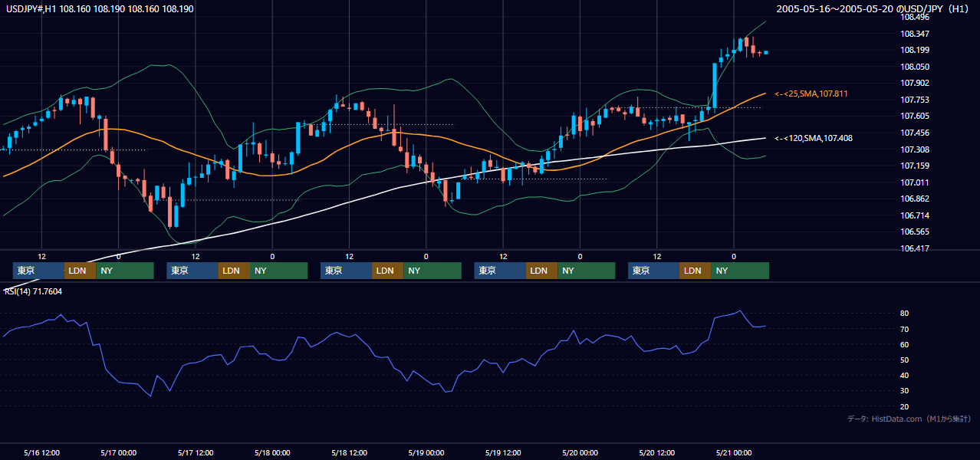Click the 107.456 price axis label

(x=916, y=133)
